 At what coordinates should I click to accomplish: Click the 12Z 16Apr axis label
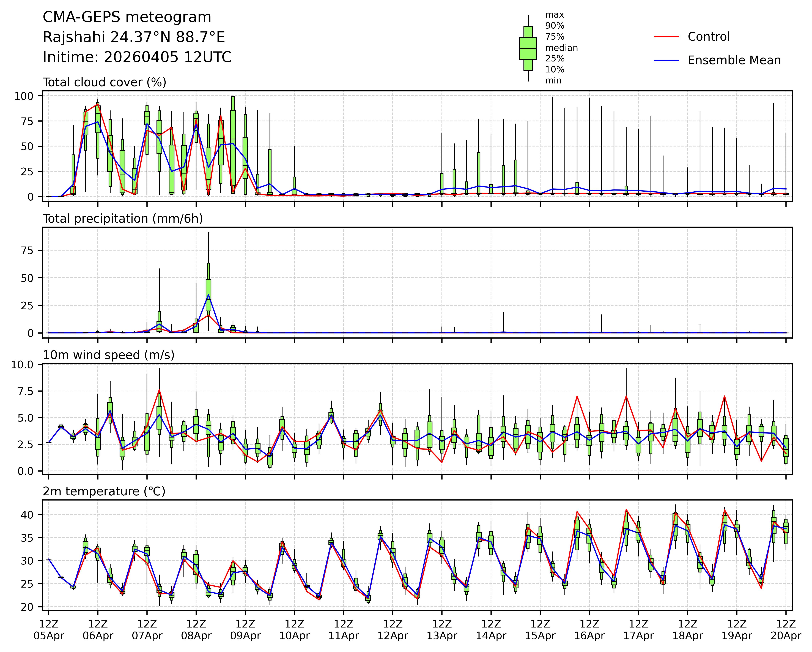pos(589,629)
